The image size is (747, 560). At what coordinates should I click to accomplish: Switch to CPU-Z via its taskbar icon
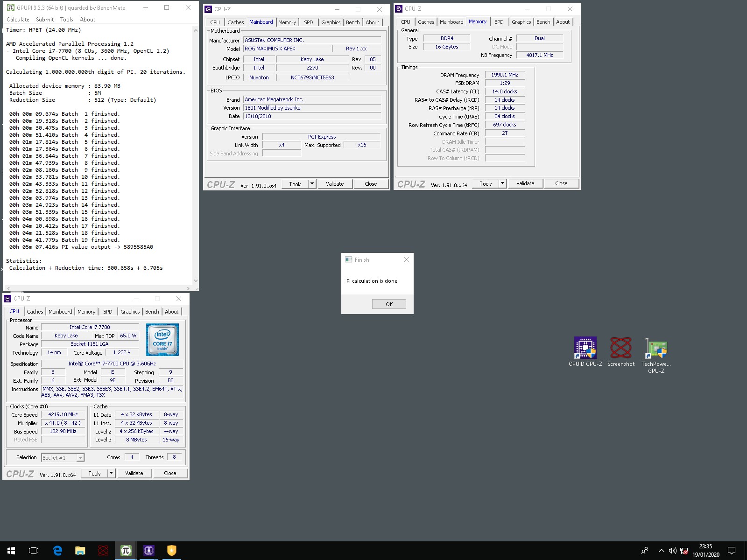point(148,551)
